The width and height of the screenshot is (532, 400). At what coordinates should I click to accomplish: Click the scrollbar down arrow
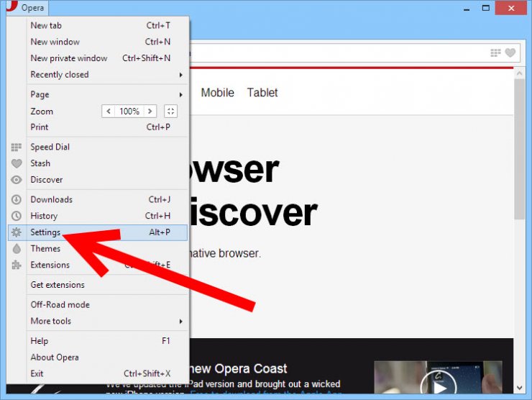519,388
